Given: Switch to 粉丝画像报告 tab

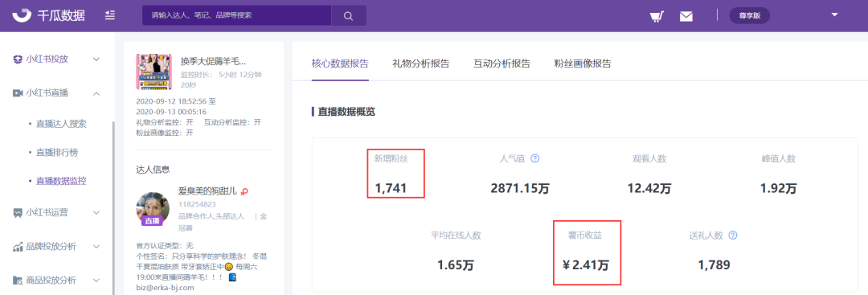Looking at the screenshot, I should coord(583,63).
